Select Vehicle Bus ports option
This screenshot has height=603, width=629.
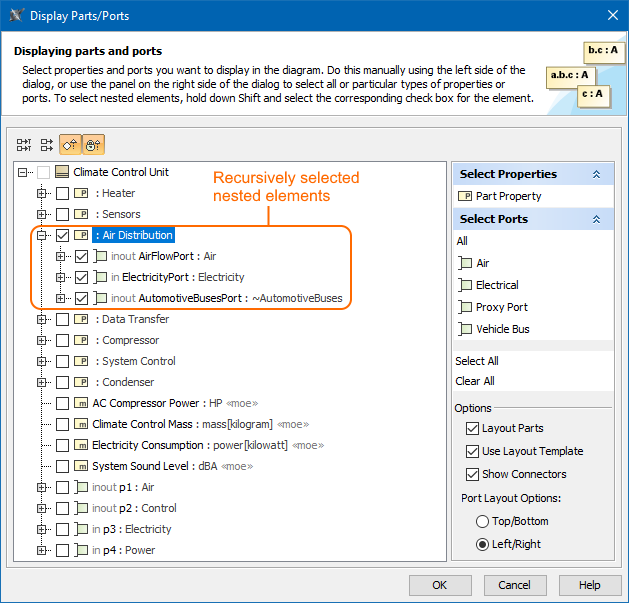click(502, 329)
